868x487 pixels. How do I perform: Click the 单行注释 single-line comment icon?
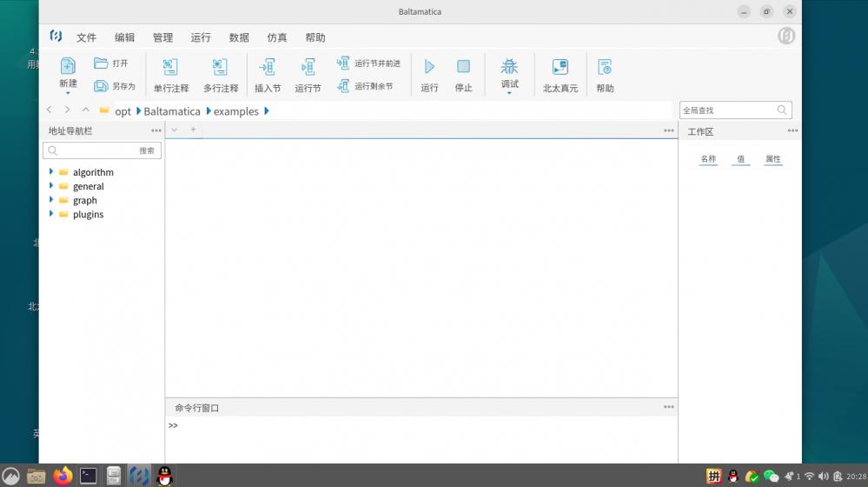coord(170,68)
